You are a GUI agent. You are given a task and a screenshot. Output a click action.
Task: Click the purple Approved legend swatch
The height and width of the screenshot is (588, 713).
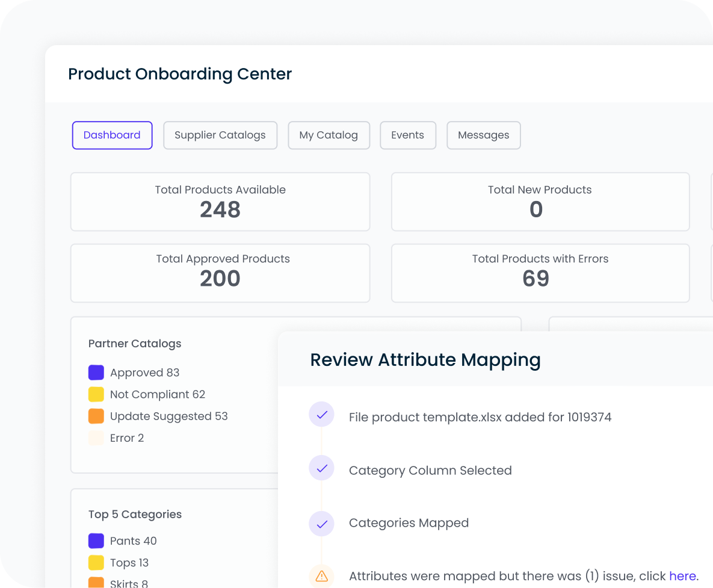click(x=96, y=373)
